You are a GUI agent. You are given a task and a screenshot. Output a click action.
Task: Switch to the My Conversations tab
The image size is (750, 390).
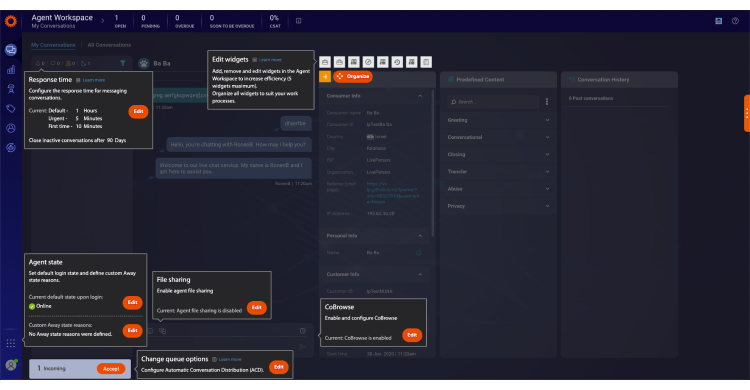pyautogui.click(x=53, y=45)
